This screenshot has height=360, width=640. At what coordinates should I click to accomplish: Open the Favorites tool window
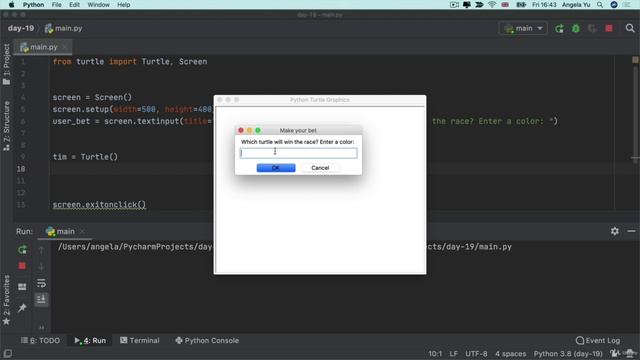point(6,300)
